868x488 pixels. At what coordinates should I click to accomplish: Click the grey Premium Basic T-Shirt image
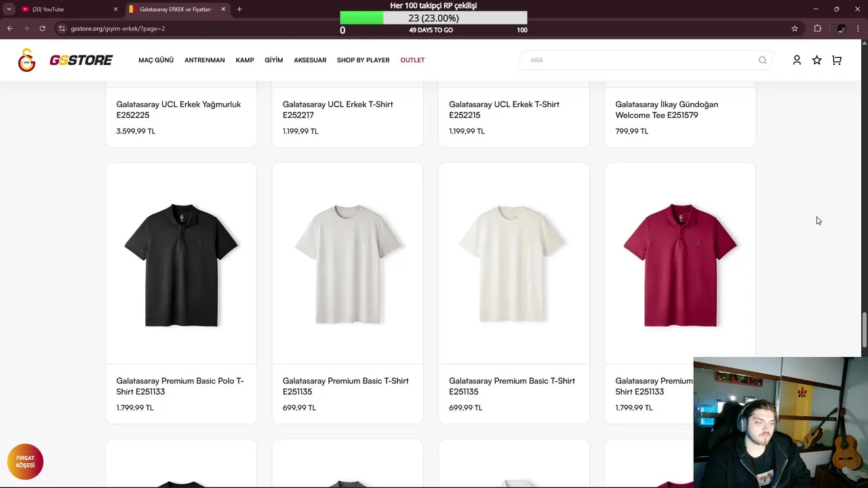[348, 264]
